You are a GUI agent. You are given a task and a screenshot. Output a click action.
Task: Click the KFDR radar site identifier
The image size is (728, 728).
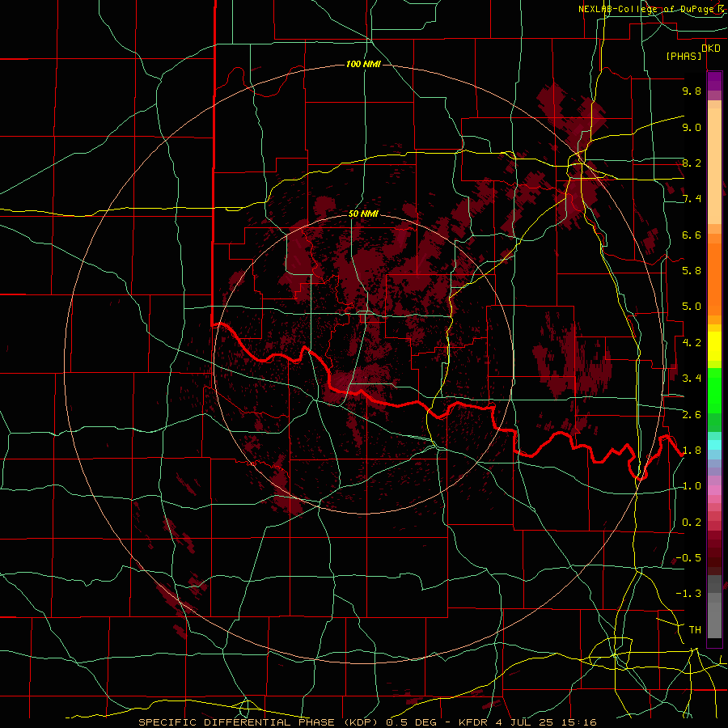click(473, 722)
